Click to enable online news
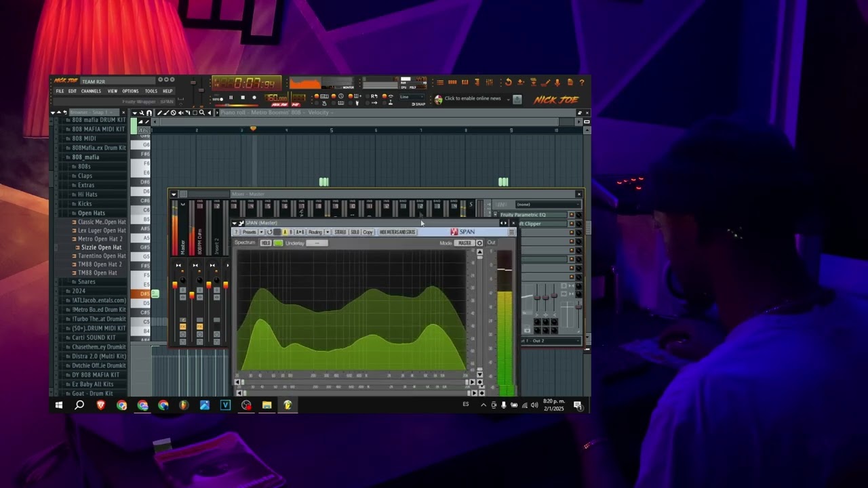The image size is (868, 488). (x=473, y=98)
